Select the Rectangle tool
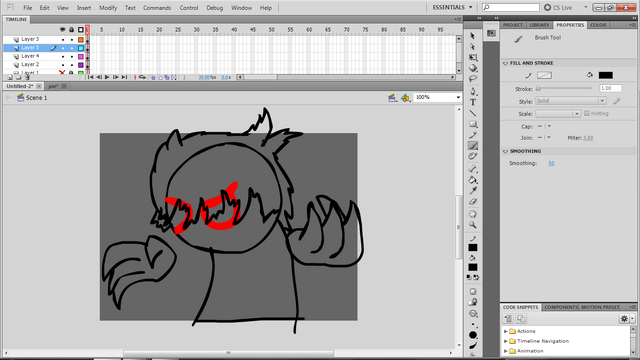This screenshot has height=360, width=640. (473, 124)
